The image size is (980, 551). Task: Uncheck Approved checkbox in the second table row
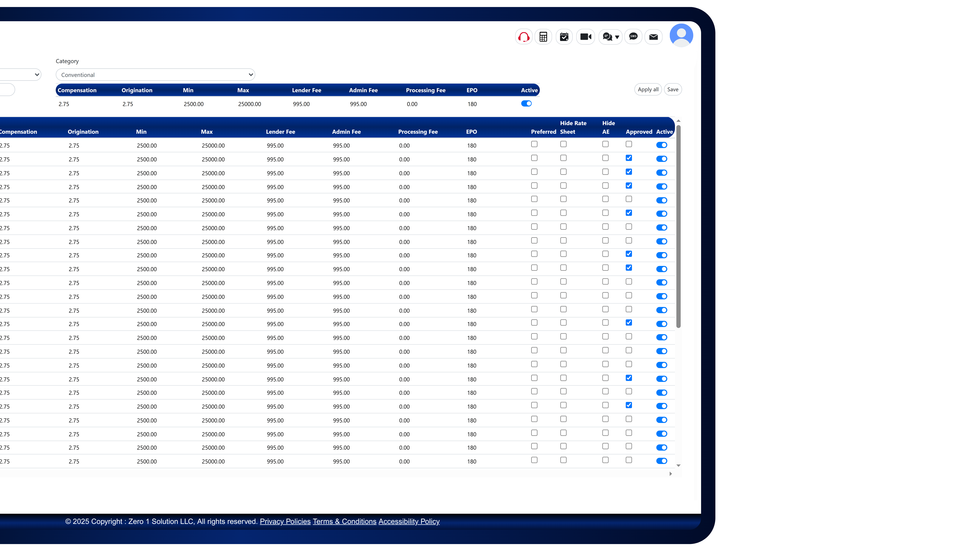629,158
